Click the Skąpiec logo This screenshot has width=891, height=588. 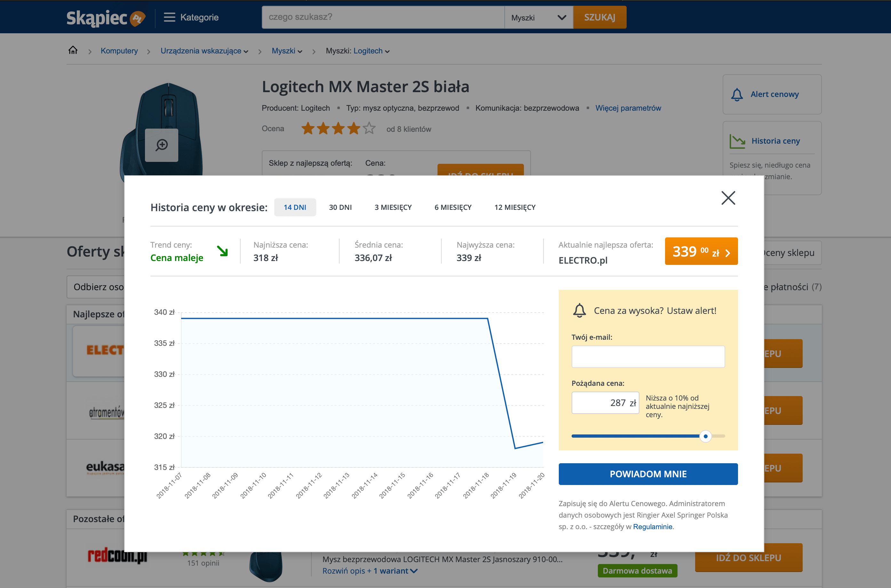(106, 18)
